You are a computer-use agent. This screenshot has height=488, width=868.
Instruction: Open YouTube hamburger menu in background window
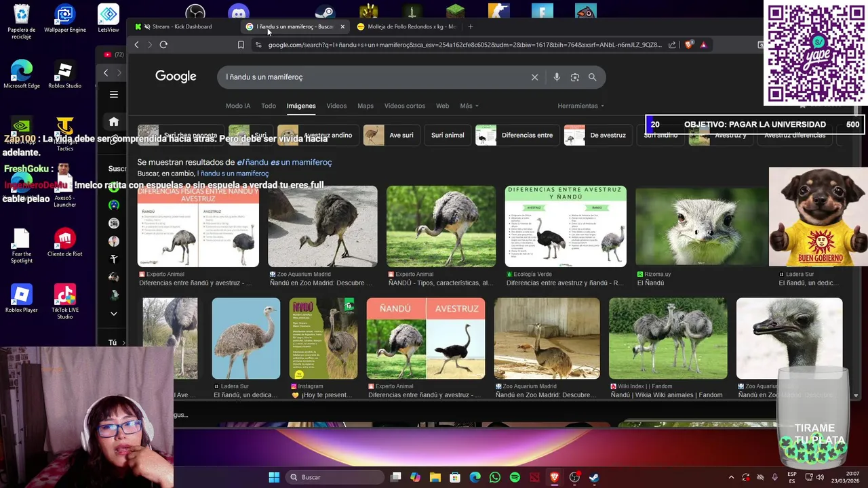point(114,94)
